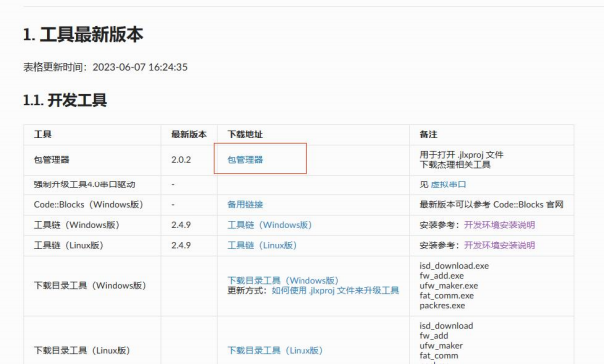Open 如何使用 .jlxproj 文件来升级工具 link
The width and height of the screenshot is (604, 364).
pyautogui.click(x=335, y=291)
